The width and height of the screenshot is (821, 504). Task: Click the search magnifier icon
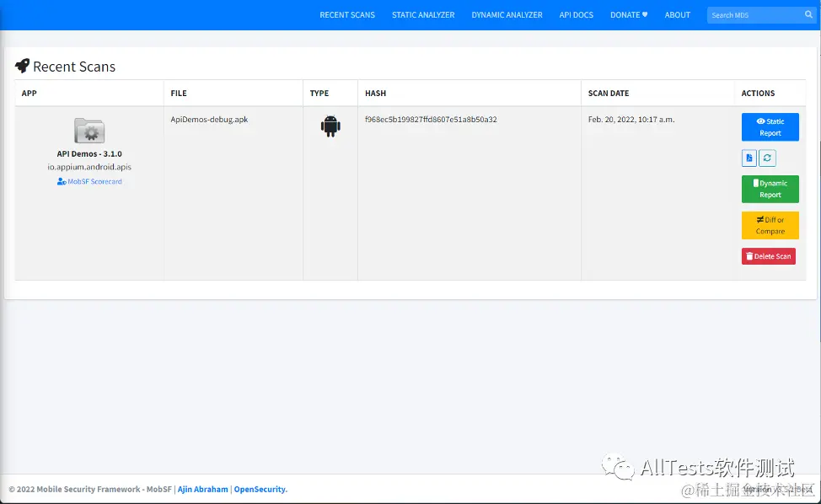[808, 14]
